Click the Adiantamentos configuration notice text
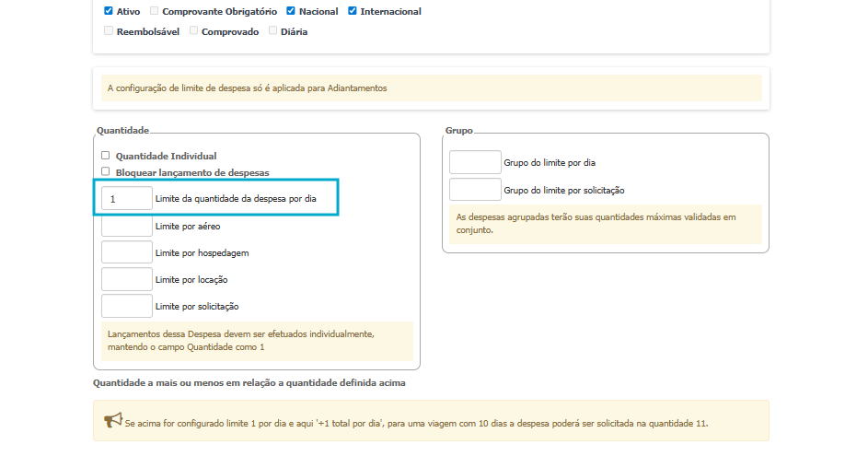 (x=248, y=88)
